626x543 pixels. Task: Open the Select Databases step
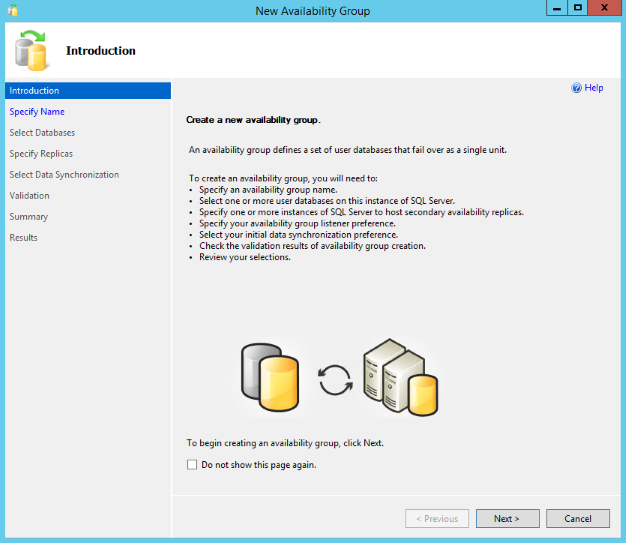[x=42, y=133]
